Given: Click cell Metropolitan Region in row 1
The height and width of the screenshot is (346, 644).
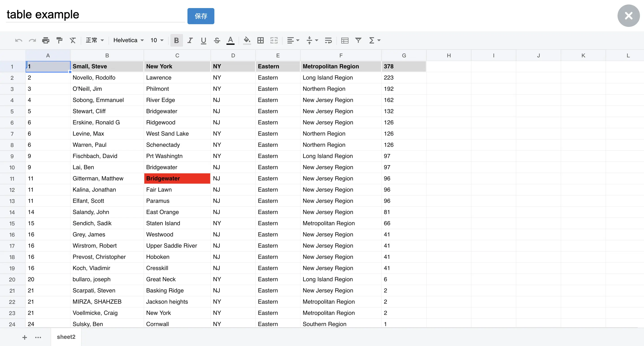Looking at the screenshot, I should [341, 67].
